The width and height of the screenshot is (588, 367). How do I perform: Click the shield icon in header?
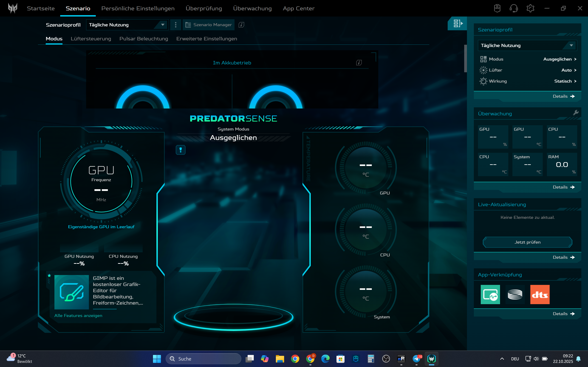tap(497, 8)
